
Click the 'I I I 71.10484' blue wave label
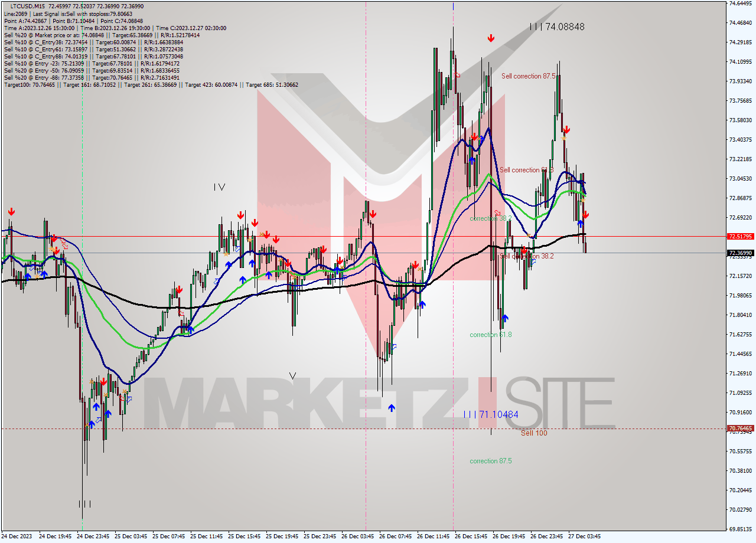pos(491,414)
